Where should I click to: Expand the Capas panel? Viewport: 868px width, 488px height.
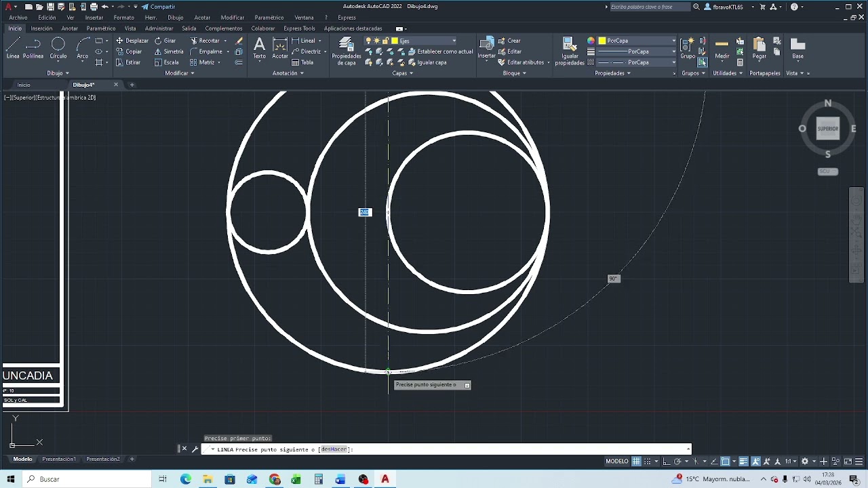pyautogui.click(x=402, y=73)
